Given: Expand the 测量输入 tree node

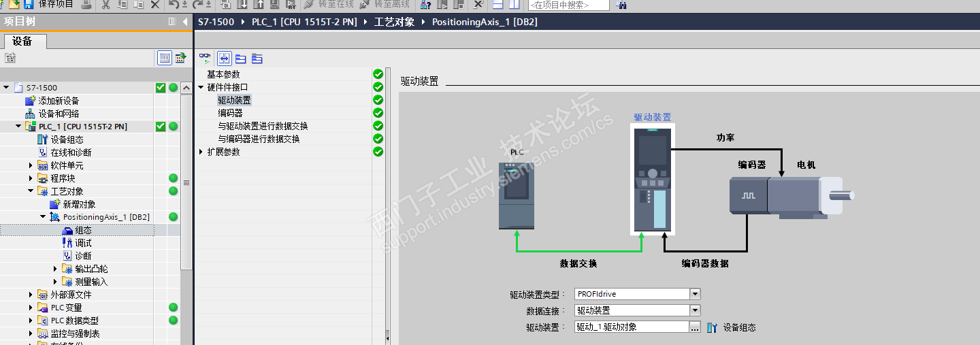Looking at the screenshot, I should [55, 282].
